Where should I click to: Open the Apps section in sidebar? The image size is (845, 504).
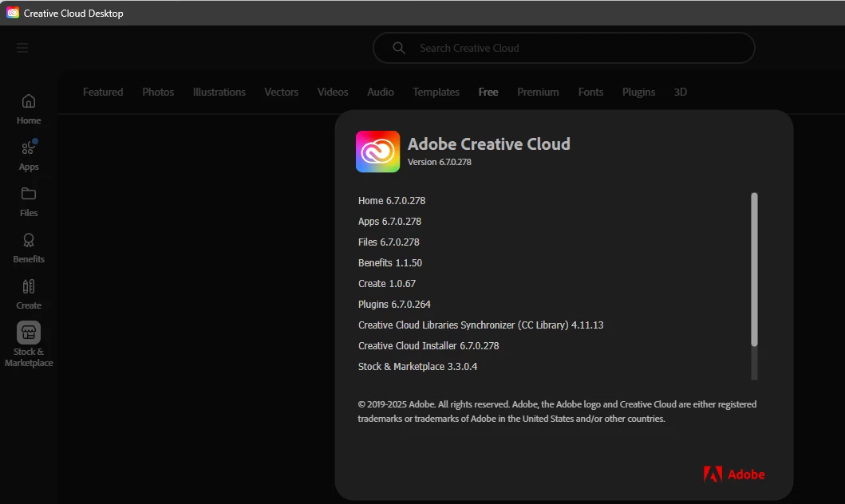(29, 155)
